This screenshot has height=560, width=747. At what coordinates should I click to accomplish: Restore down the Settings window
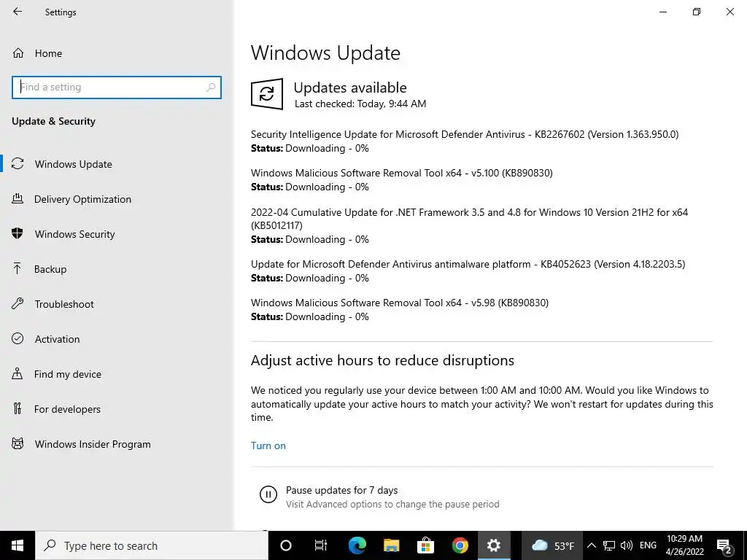click(x=697, y=12)
